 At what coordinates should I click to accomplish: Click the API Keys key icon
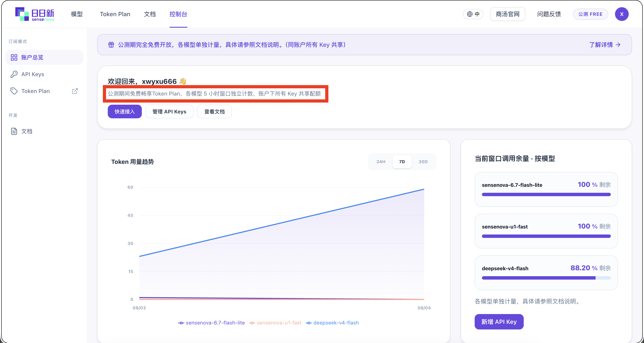(14, 74)
